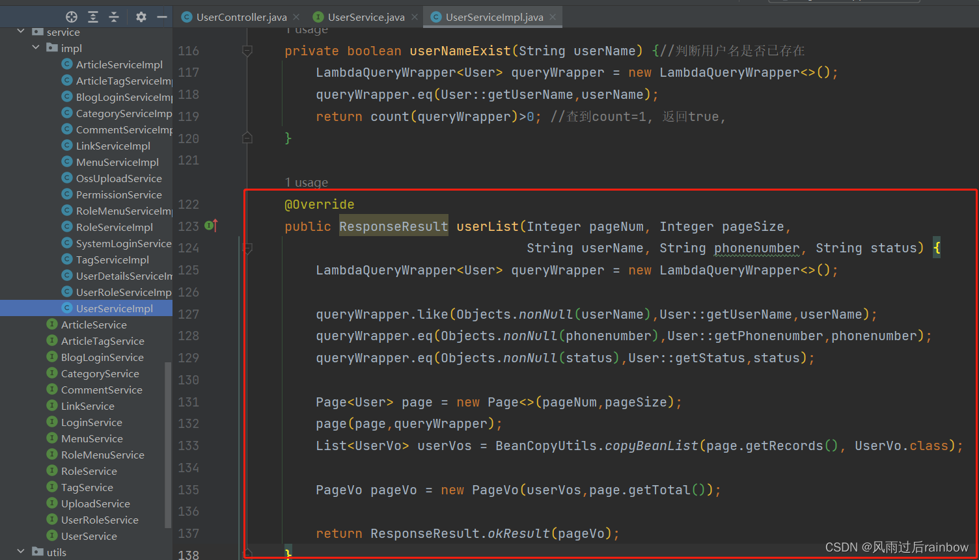Click line number 127 in the gutter
979x560 pixels.
tap(189, 314)
